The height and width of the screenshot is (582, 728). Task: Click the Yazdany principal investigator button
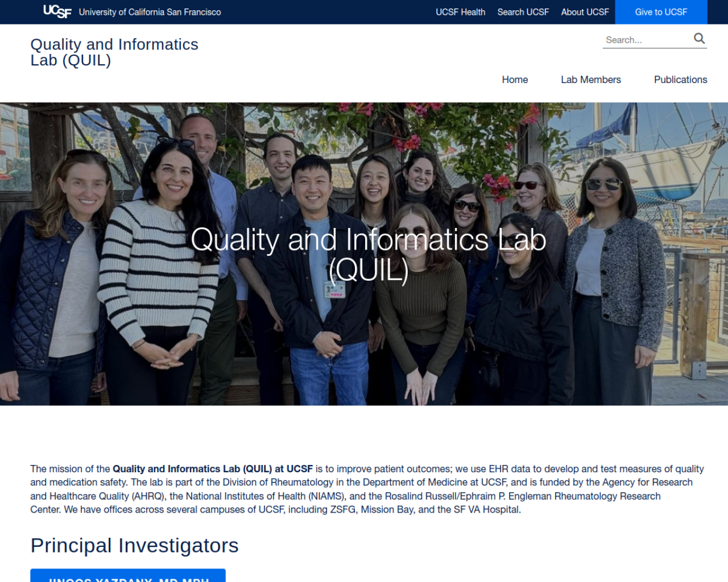(x=128, y=575)
